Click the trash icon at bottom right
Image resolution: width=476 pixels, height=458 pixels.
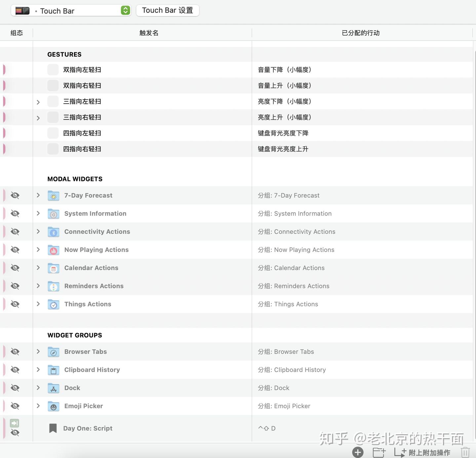tap(466, 452)
